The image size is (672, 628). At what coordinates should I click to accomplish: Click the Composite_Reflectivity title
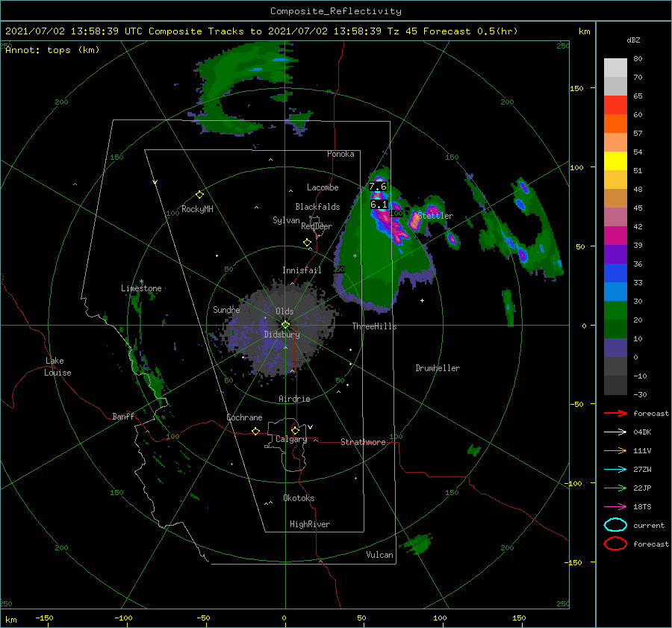point(336,11)
